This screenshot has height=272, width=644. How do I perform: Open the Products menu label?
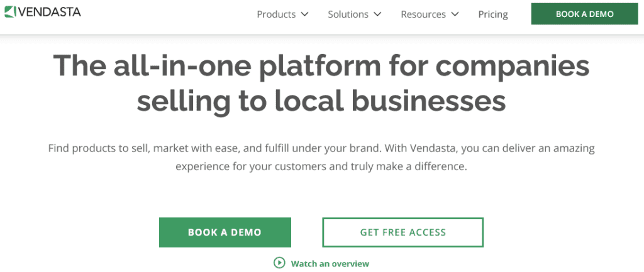pyautogui.click(x=276, y=14)
